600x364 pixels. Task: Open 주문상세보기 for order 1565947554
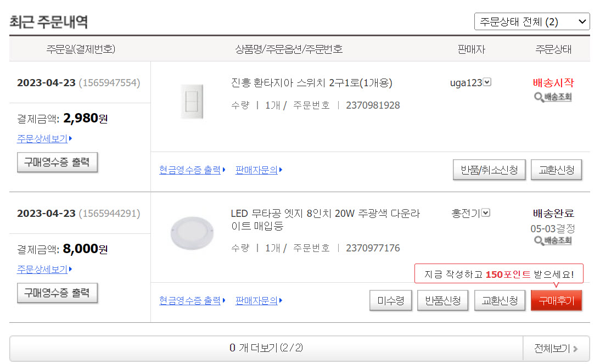click(x=44, y=139)
